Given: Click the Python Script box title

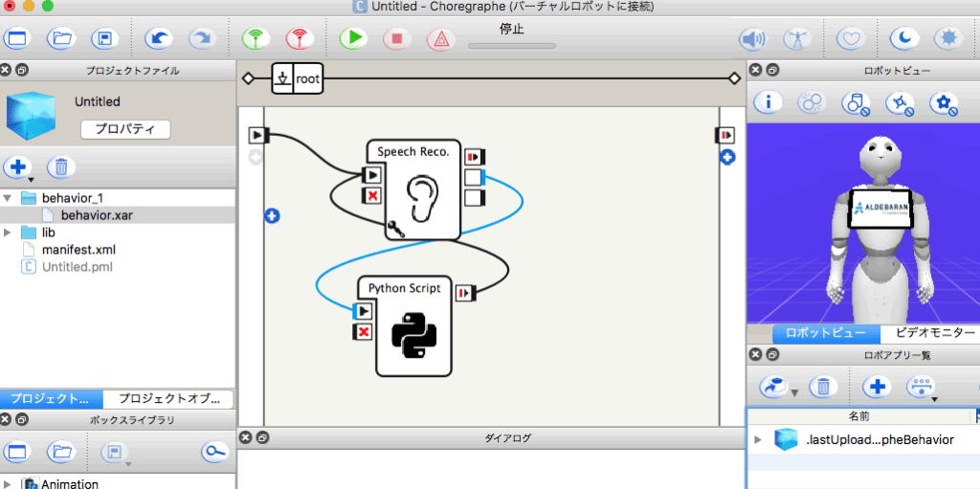Looking at the screenshot, I should (x=405, y=288).
